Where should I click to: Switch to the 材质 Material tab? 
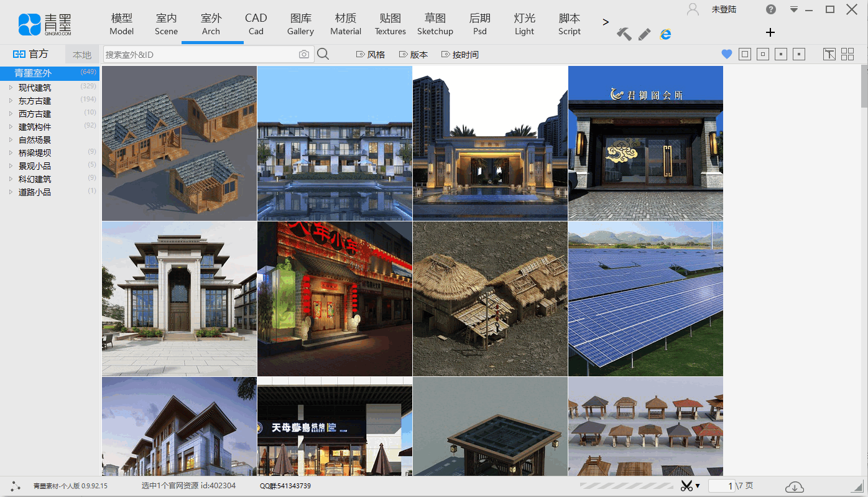tap(346, 24)
